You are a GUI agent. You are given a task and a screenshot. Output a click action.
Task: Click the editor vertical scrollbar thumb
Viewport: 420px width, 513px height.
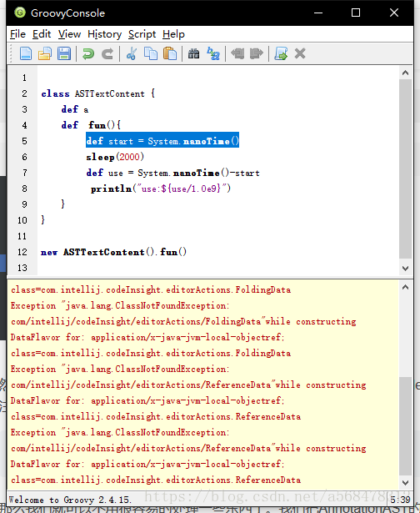(x=405, y=169)
